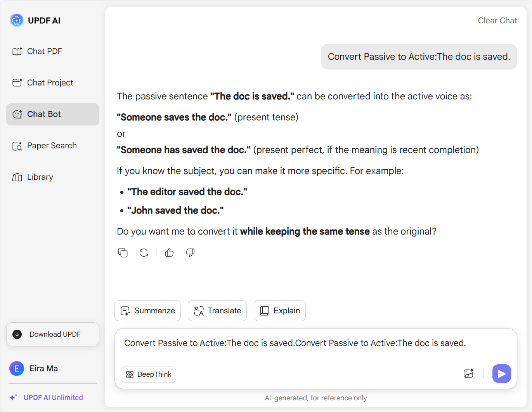The width and height of the screenshot is (532, 412).
Task: Open the Chat PDF section
Action: [x=44, y=51]
